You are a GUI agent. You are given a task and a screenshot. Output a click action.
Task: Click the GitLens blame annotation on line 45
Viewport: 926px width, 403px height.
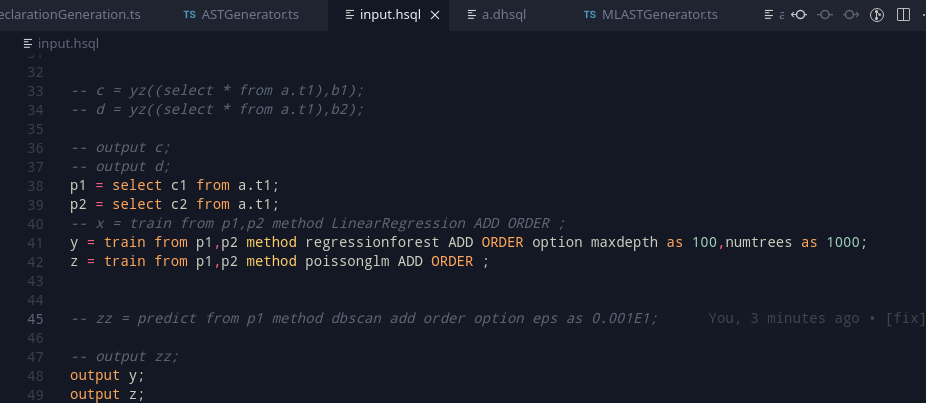pyautogui.click(x=817, y=318)
